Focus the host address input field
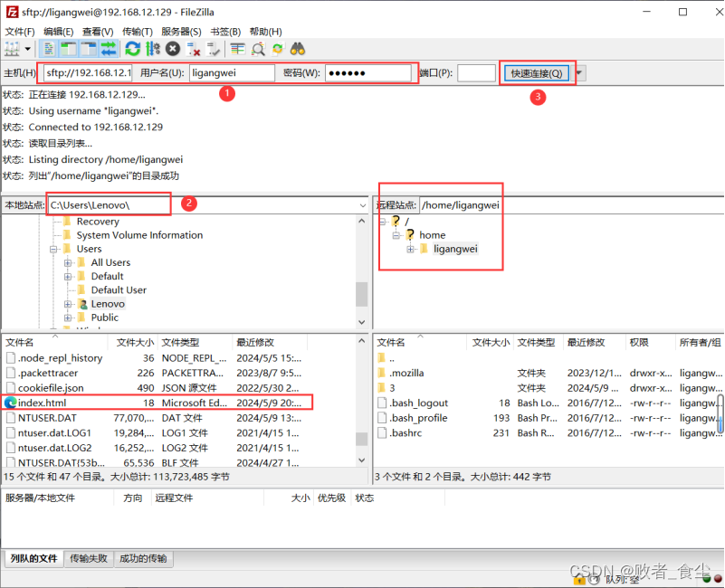This screenshot has height=588, width=725. click(x=88, y=73)
